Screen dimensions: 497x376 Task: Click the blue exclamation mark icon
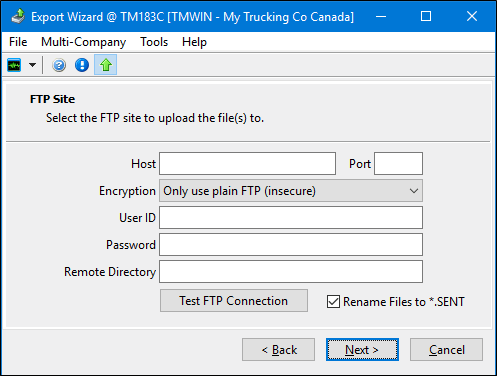pos(82,65)
